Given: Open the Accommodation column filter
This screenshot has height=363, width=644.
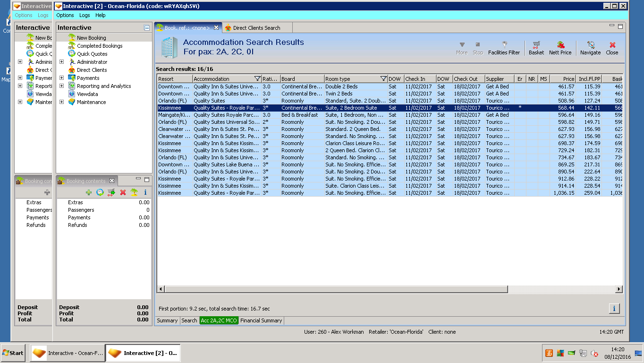Looking at the screenshot, I should point(257,79).
